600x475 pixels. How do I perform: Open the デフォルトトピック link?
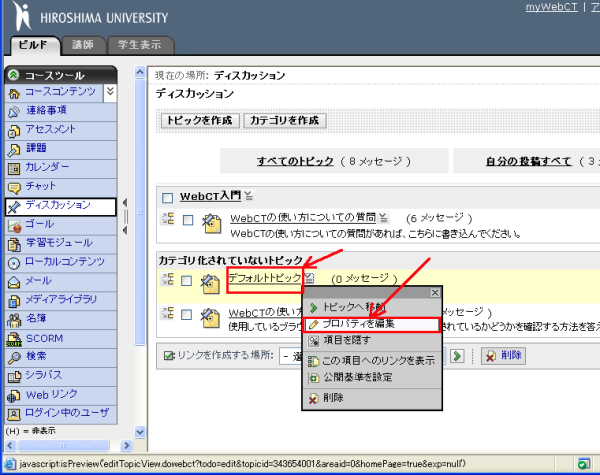point(265,278)
